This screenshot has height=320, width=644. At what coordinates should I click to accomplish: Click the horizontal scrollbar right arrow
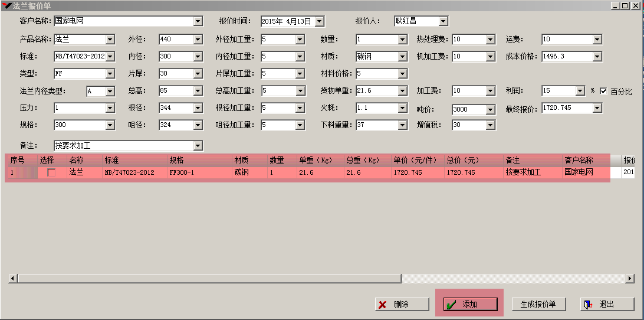pyautogui.click(x=631, y=278)
